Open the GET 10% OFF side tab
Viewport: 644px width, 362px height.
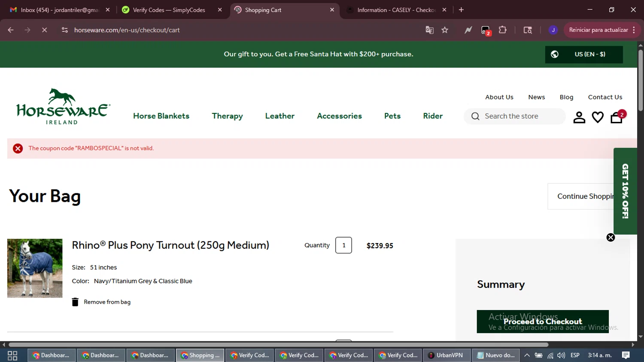[625, 191]
